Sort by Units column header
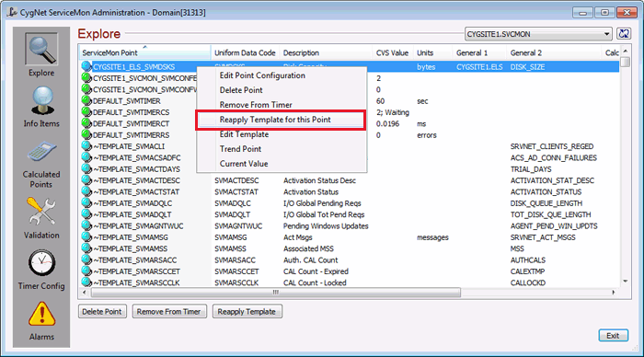 (432, 52)
